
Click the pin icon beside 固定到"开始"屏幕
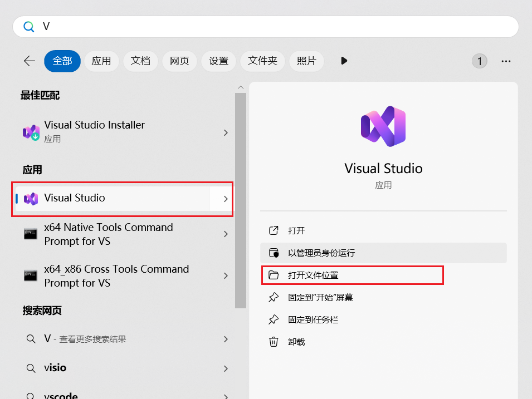coord(274,297)
